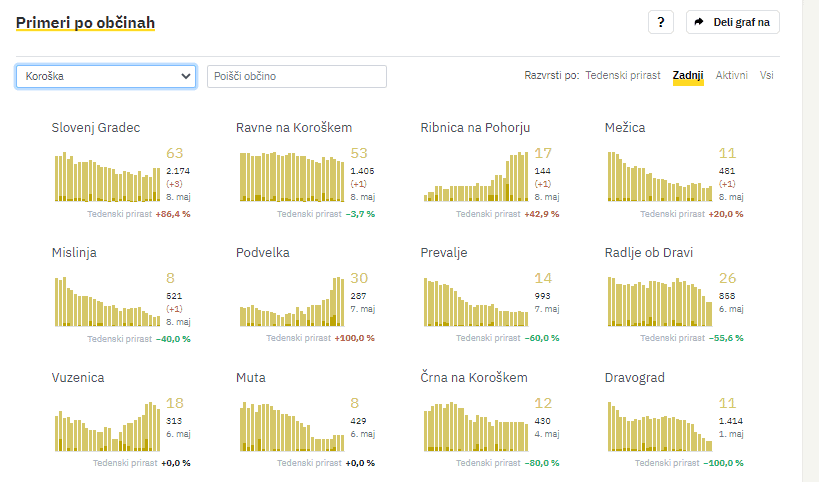Screen dimensions: 819x482
Task: Click the share arrow icon
Action: click(x=699, y=22)
